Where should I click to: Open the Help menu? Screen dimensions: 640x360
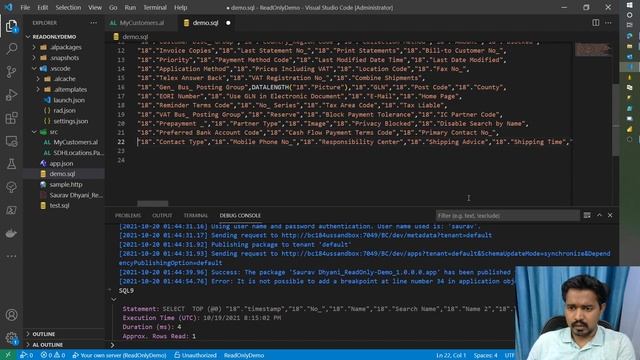tap(180, 7)
